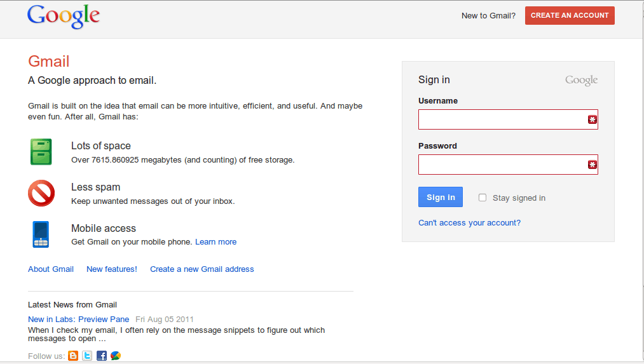Image resolution: width=644 pixels, height=364 pixels.
Task: Click the green file cabinet storage icon
Action: click(41, 152)
